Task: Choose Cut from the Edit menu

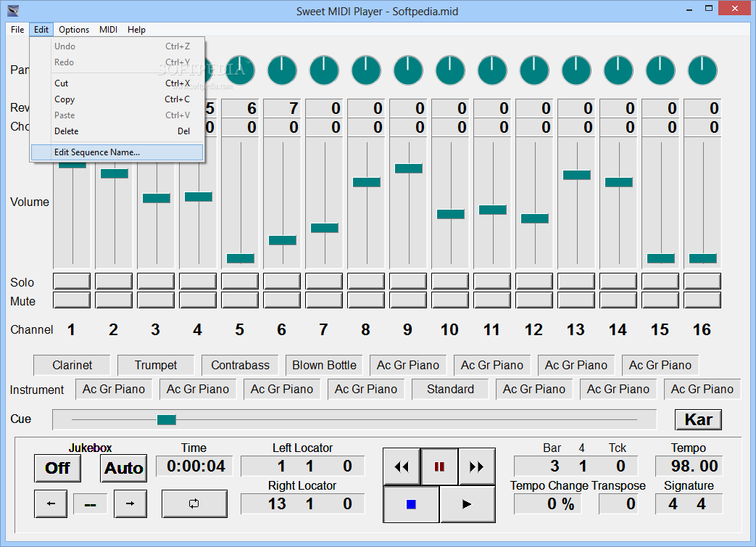Action: (x=117, y=83)
